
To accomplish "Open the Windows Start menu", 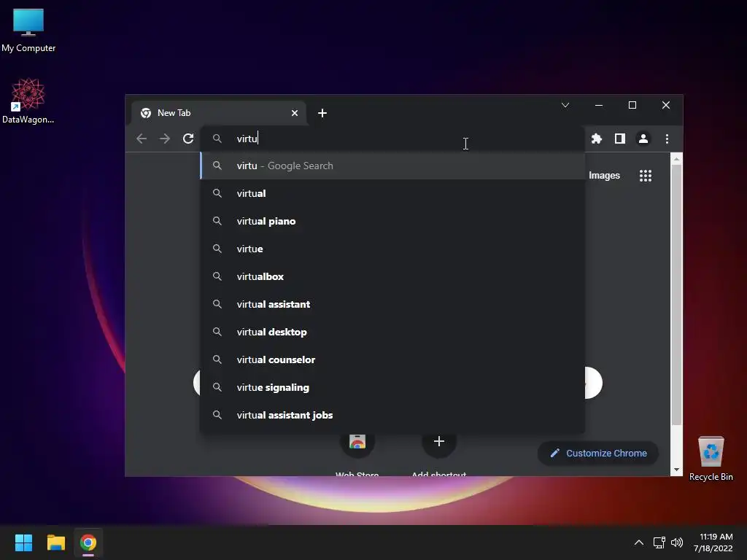I will [23, 542].
